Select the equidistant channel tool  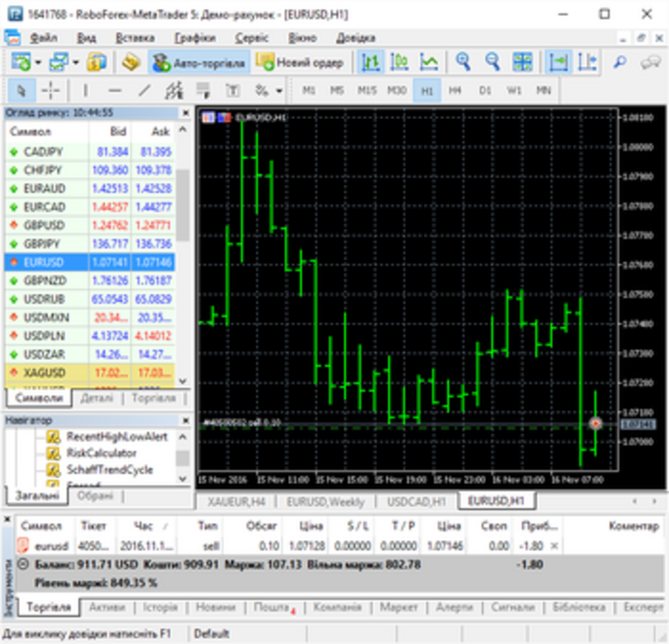(x=174, y=90)
